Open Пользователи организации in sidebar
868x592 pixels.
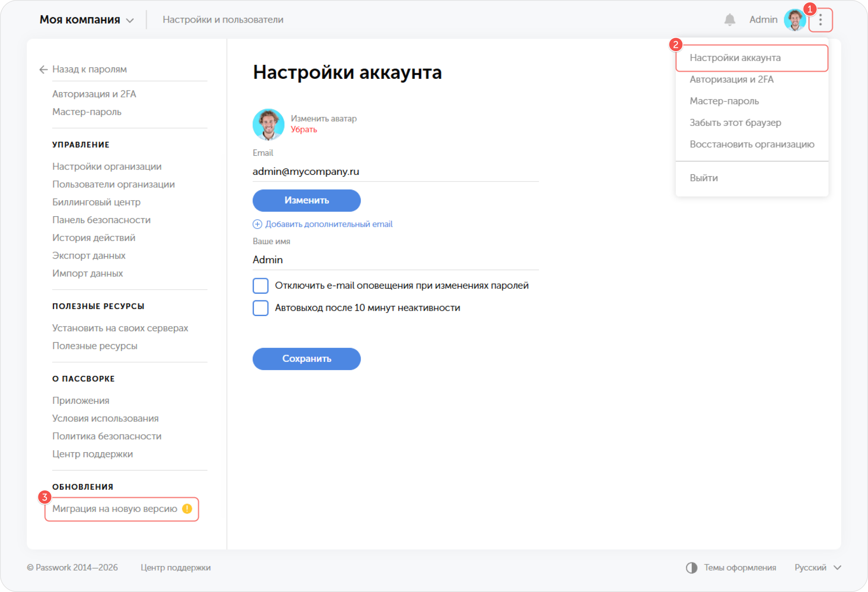click(113, 184)
